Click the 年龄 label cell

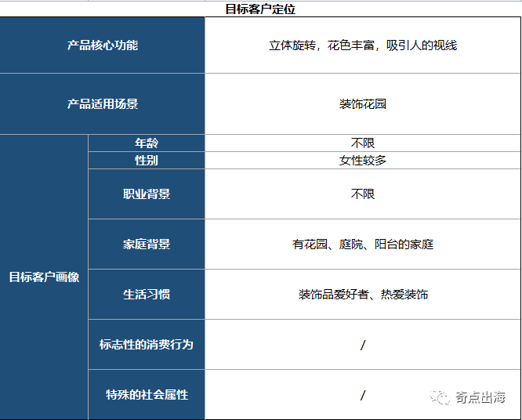pos(147,143)
